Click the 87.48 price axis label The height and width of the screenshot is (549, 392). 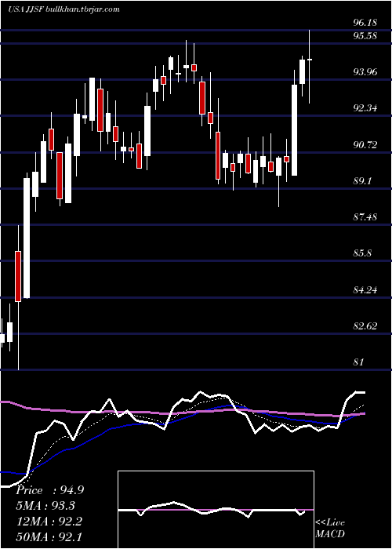(x=365, y=217)
